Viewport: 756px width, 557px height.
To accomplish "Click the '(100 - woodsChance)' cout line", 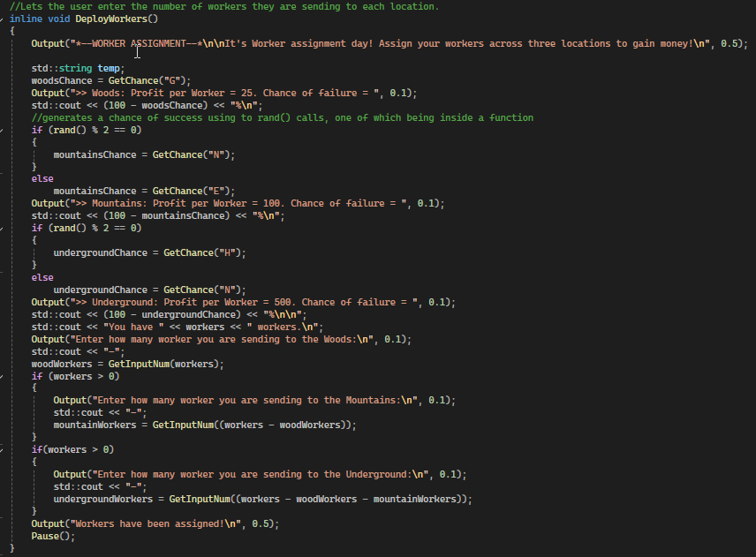I will [147, 106].
